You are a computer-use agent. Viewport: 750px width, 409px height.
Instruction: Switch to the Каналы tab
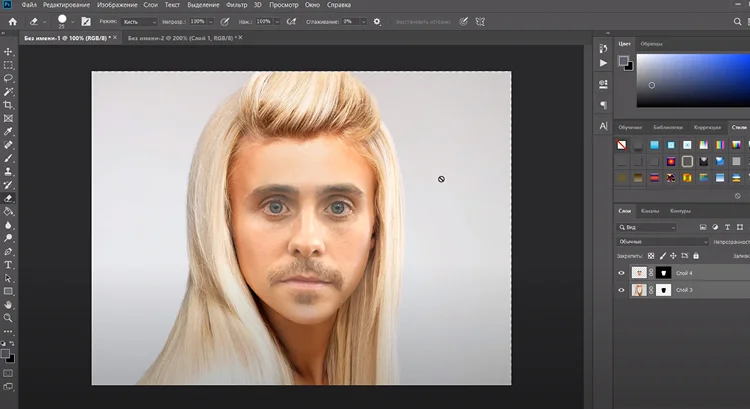(x=650, y=211)
